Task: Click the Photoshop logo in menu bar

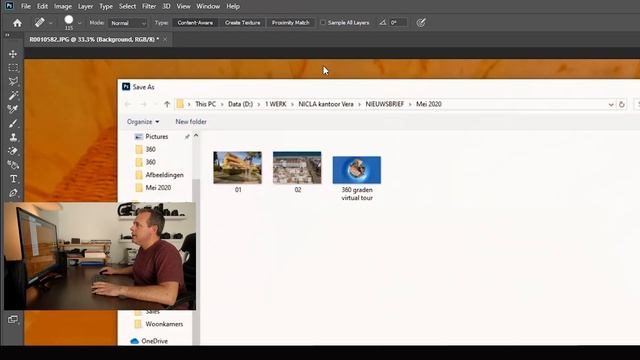Action: pyautogui.click(x=9, y=6)
